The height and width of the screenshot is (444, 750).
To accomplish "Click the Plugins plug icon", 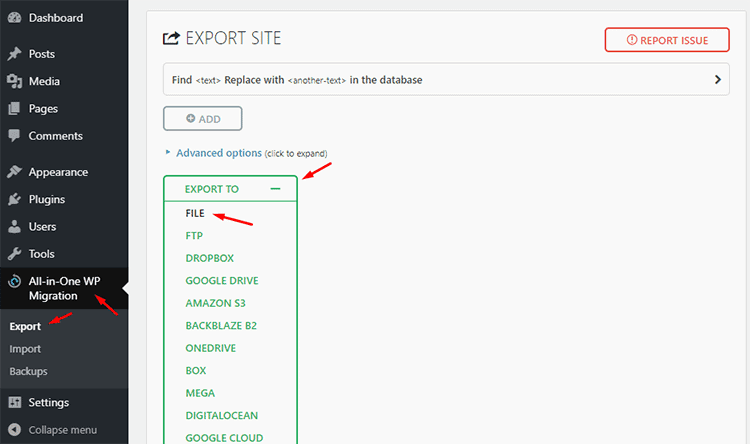I will coord(14,199).
